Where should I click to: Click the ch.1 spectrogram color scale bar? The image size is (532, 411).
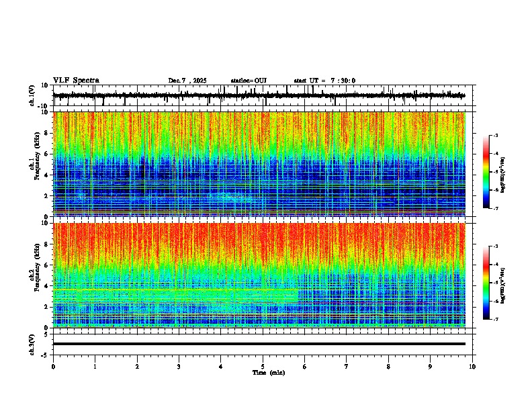click(486, 172)
